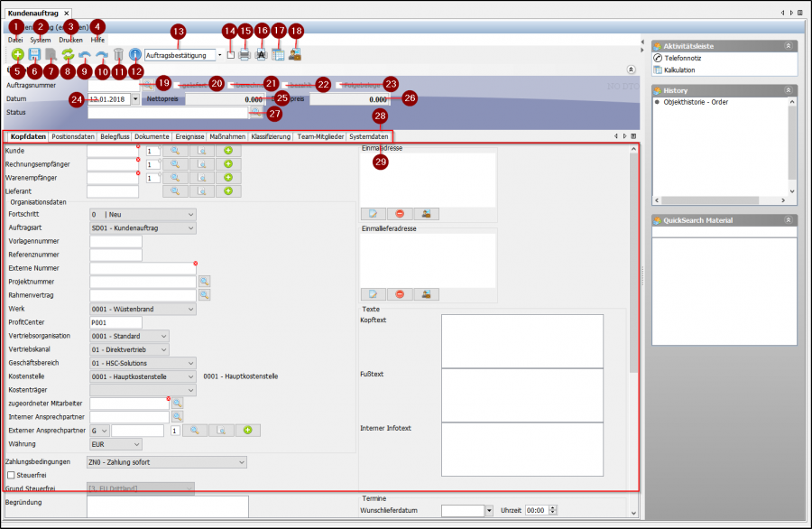Click the green refresh arrows icon
This screenshot has height=529, width=812.
click(68, 55)
